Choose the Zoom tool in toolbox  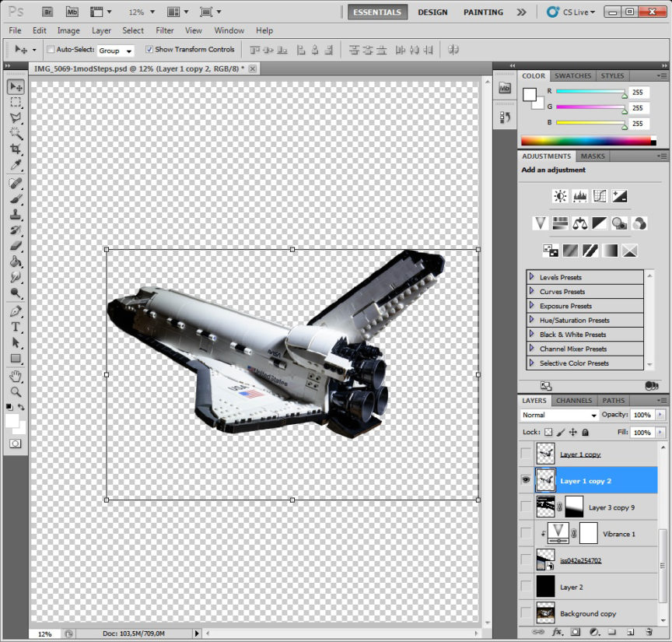click(16, 391)
